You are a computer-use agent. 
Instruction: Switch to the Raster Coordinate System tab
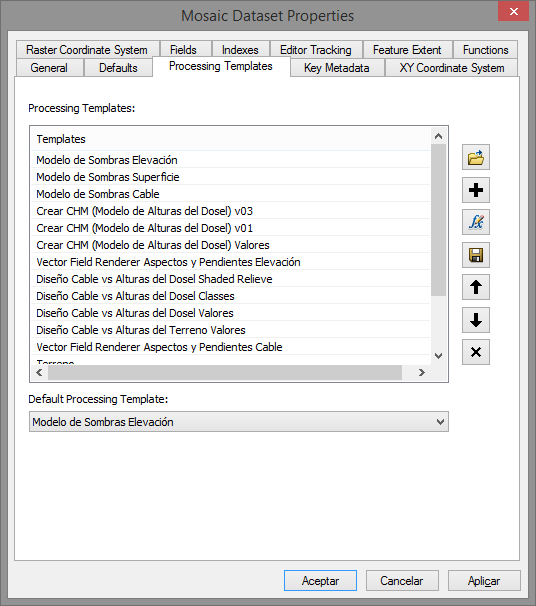pos(87,50)
